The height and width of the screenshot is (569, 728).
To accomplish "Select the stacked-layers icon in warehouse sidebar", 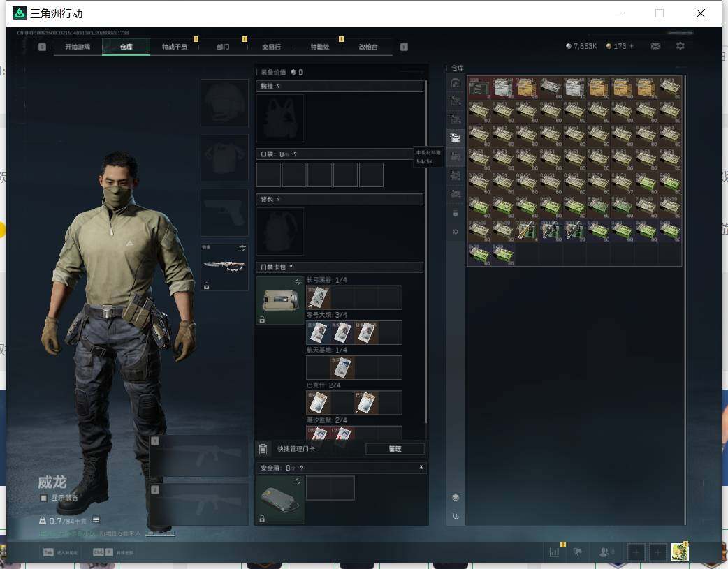I will coord(456,497).
